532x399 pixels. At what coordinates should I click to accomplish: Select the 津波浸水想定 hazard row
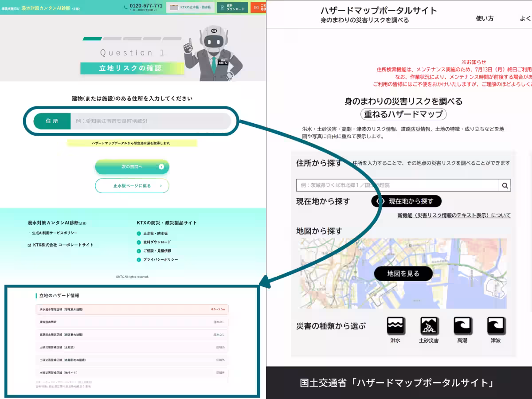(x=132, y=322)
